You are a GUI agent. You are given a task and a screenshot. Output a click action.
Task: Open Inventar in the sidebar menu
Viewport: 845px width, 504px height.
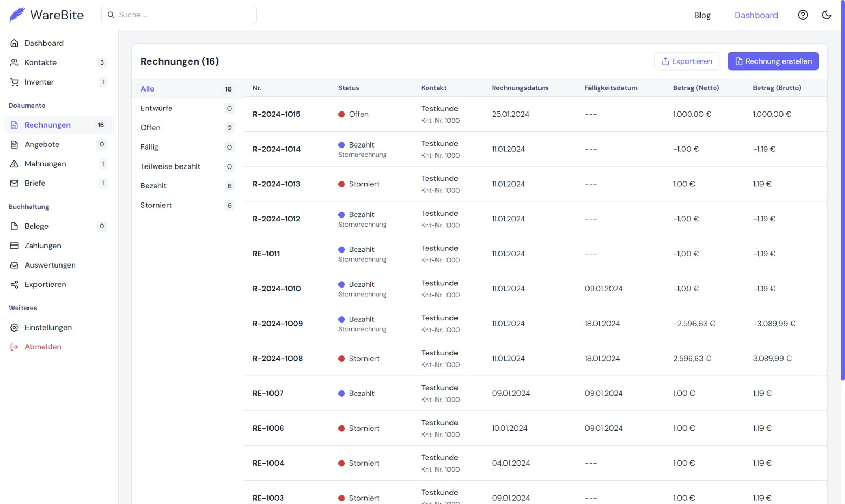[x=59, y=82]
